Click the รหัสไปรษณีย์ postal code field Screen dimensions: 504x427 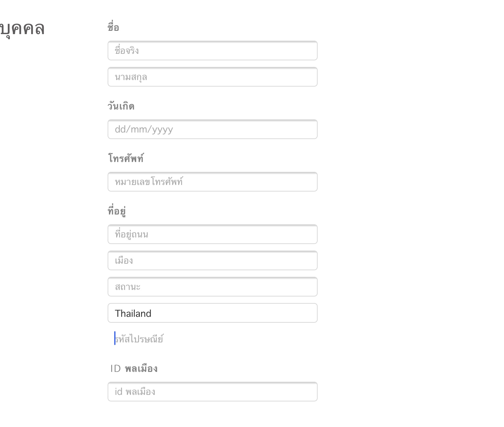tap(212, 339)
